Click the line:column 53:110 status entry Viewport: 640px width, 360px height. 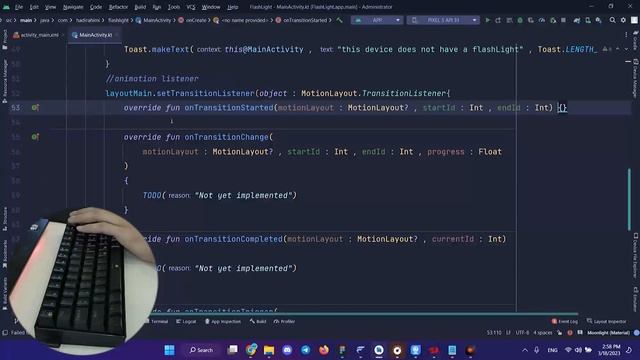click(x=494, y=333)
